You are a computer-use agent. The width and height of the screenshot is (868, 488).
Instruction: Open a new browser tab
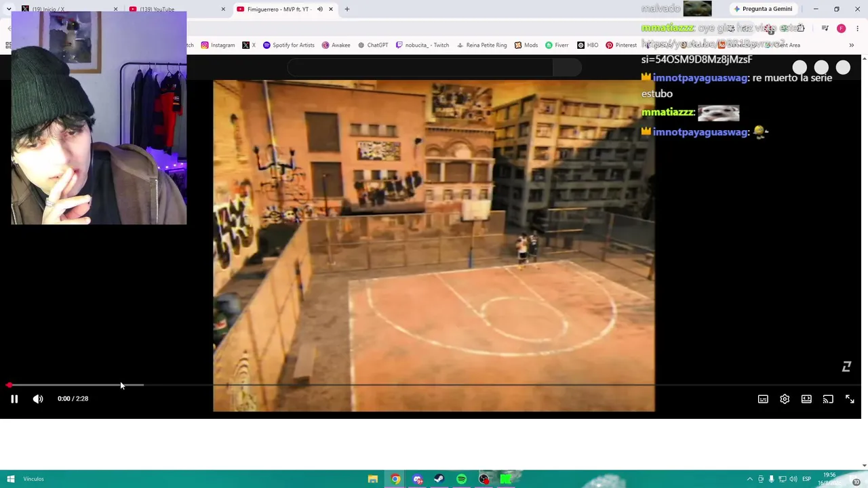click(x=347, y=9)
